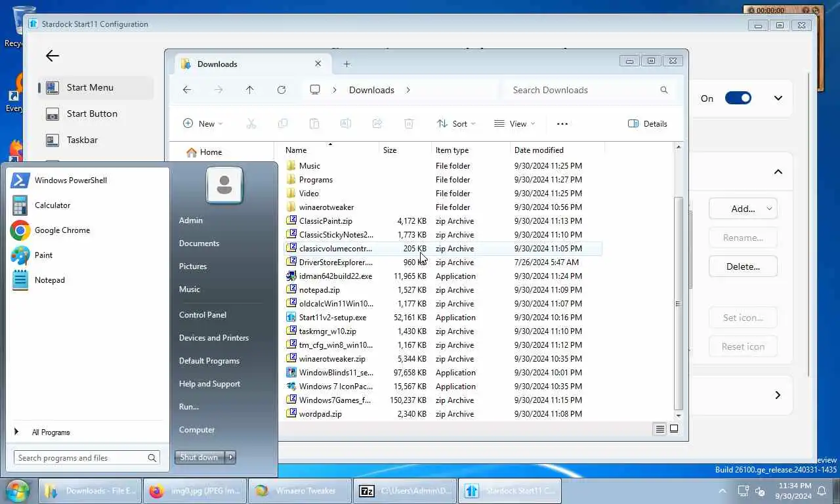Open Documents from Start menu right pane
This screenshot has height=504, width=840.
click(x=199, y=243)
